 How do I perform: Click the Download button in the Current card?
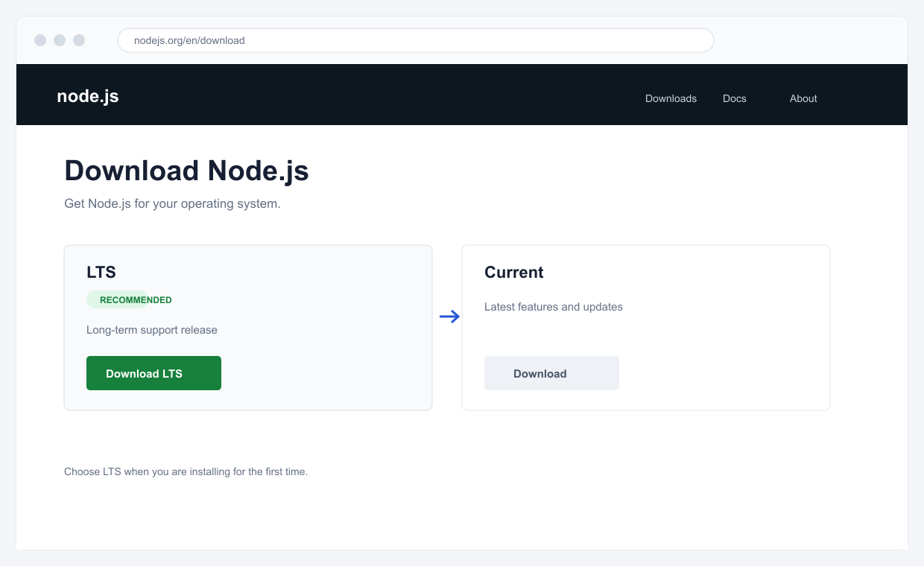(x=551, y=373)
